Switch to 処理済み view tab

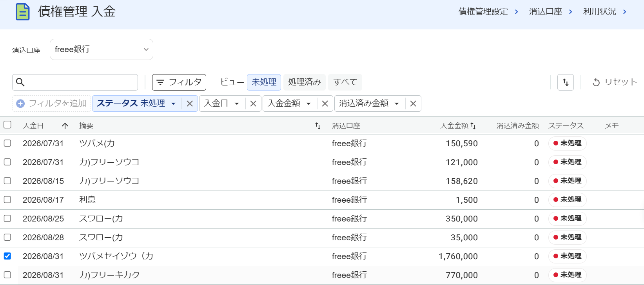tap(305, 82)
